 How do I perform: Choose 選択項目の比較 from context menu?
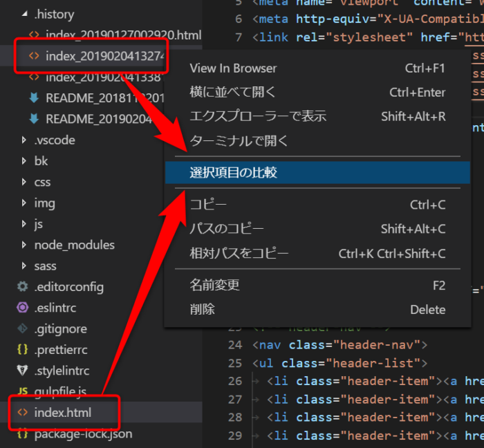[x=233, y=172]
